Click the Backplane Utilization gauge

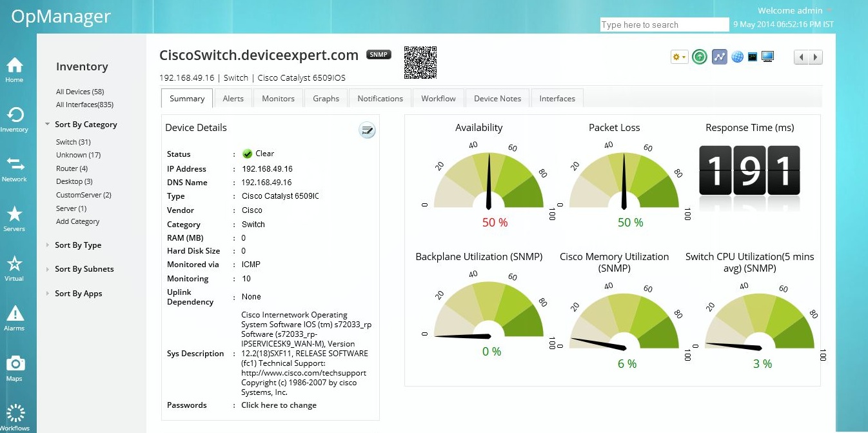pos(488,310)
